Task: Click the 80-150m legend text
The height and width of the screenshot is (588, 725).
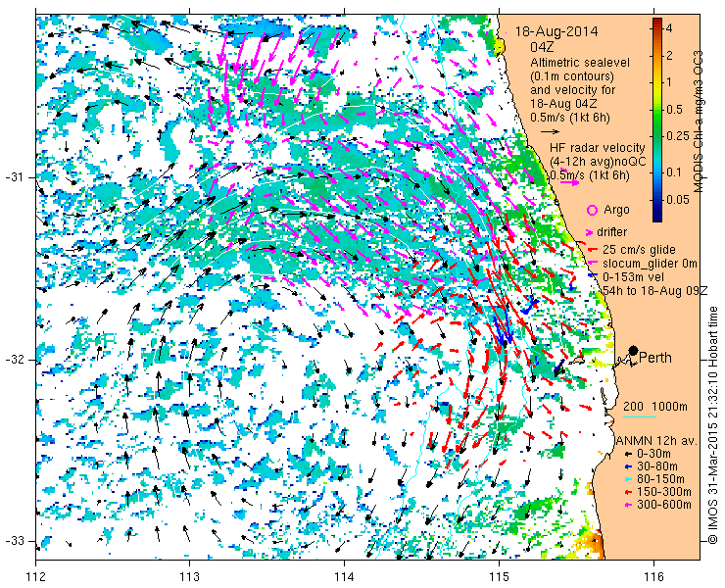Action: tap(660, 479)
